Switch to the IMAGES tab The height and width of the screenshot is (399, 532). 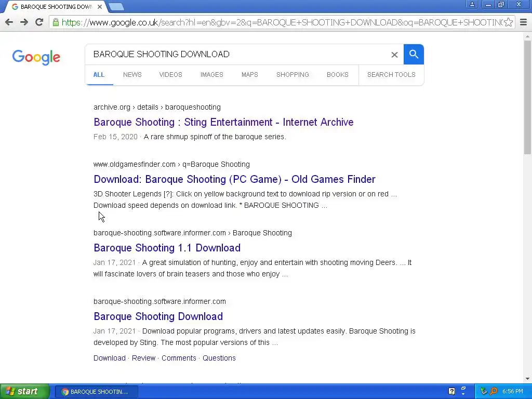tap(212, 75)
